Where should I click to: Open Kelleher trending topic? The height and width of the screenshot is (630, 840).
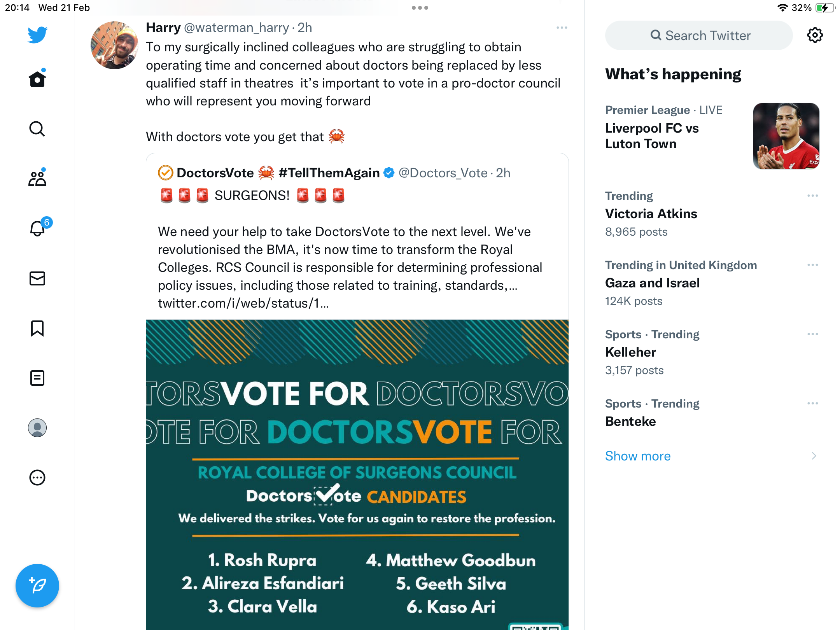tap(712, 352)
